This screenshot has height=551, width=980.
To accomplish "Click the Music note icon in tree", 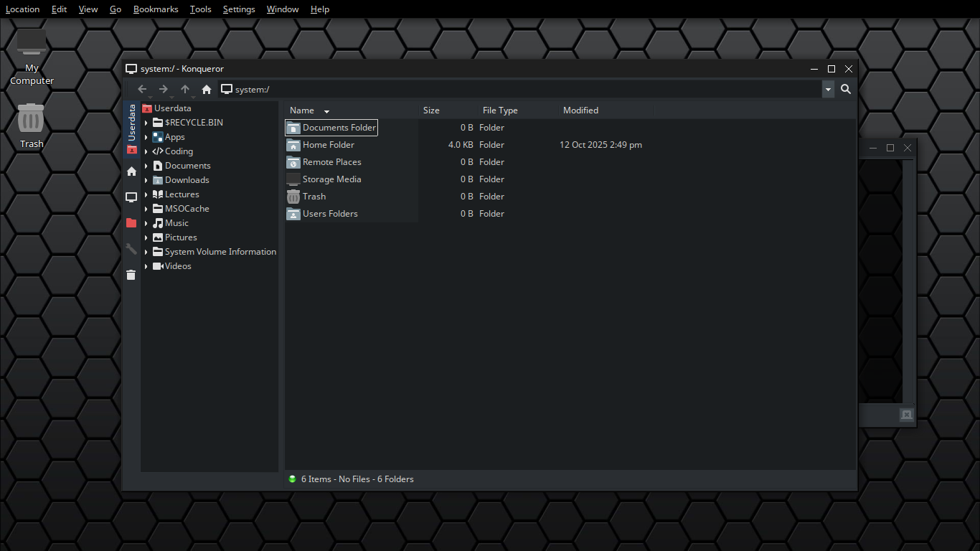I will tap(158, 223).
